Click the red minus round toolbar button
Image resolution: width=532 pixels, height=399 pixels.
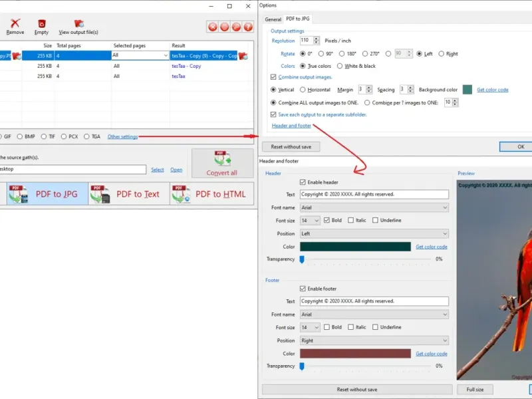tap(225, 27)
